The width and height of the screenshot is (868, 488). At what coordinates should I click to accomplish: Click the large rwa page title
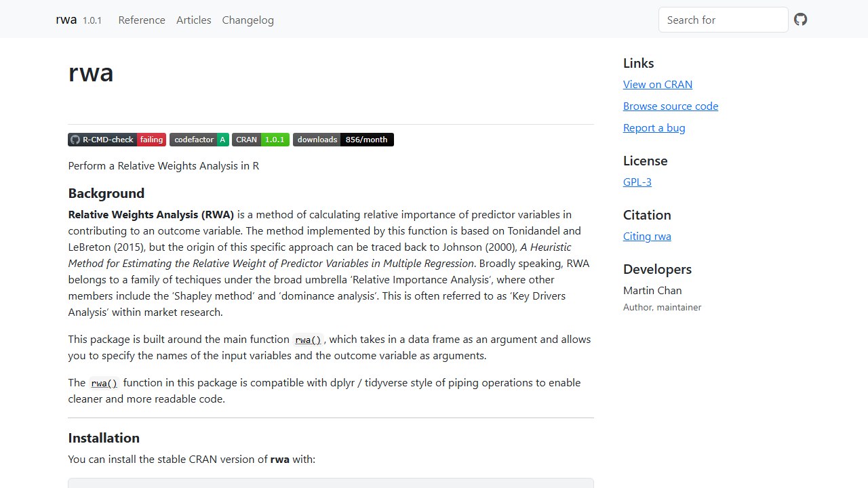click(x=91, y=73)
